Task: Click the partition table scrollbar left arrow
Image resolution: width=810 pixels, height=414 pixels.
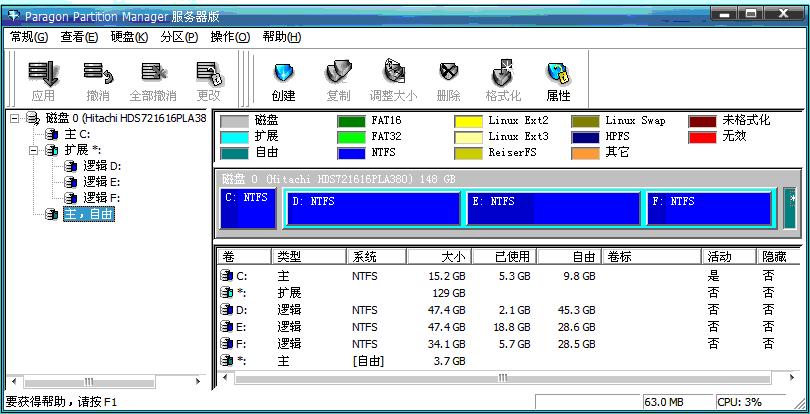Action: [224, 378]
